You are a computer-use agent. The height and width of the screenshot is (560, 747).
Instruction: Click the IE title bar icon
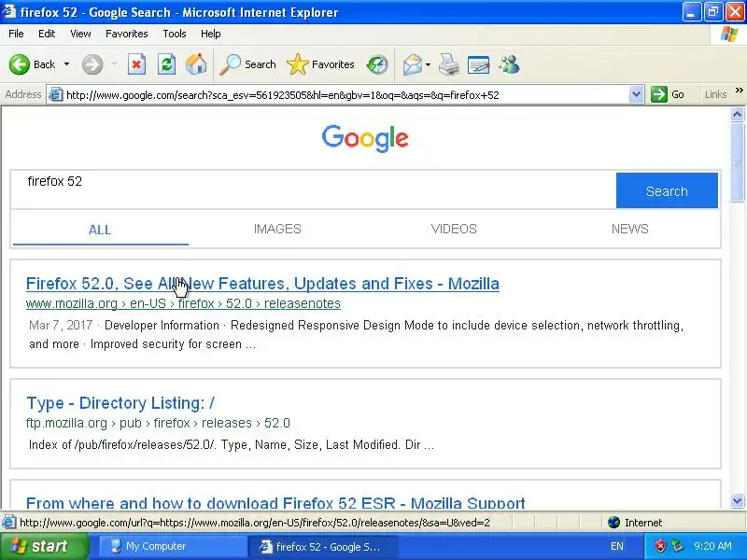click(9, 11)
